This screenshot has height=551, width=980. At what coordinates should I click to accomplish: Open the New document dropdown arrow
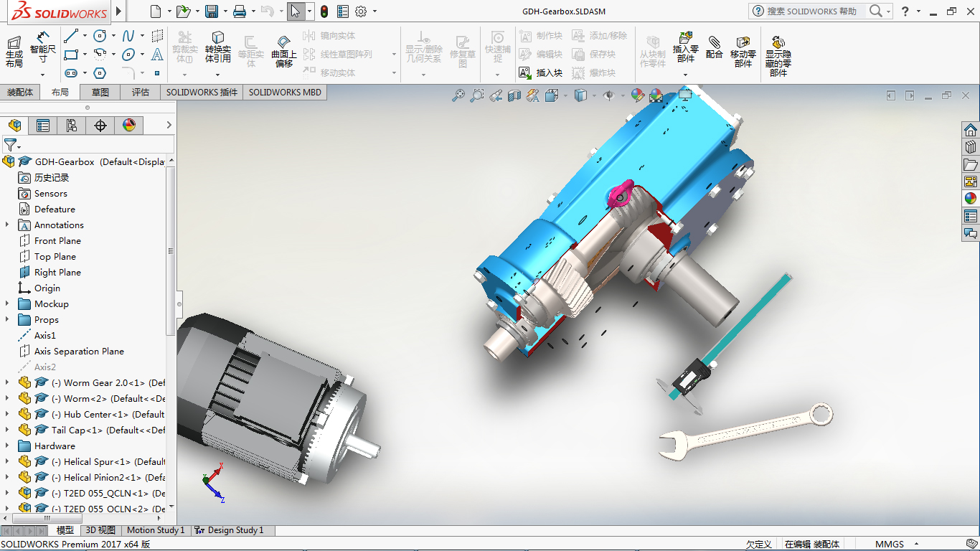(169, 11)
